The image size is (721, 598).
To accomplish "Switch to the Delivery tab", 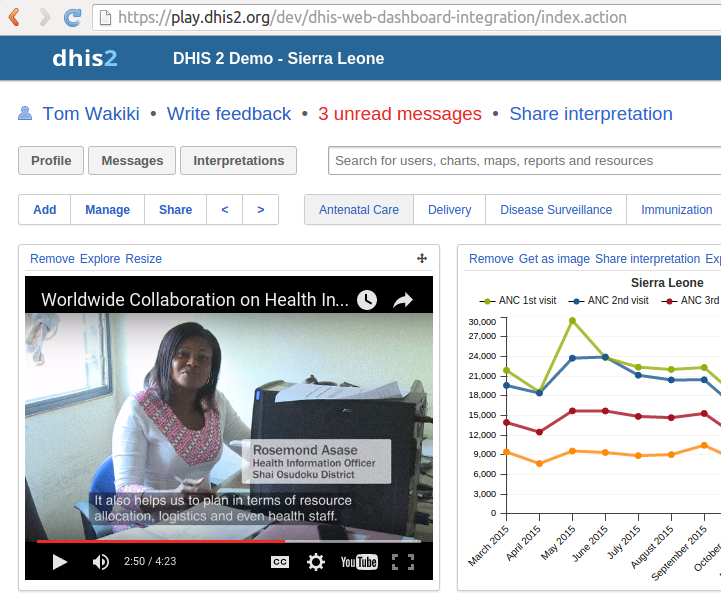I will [449, 210].
